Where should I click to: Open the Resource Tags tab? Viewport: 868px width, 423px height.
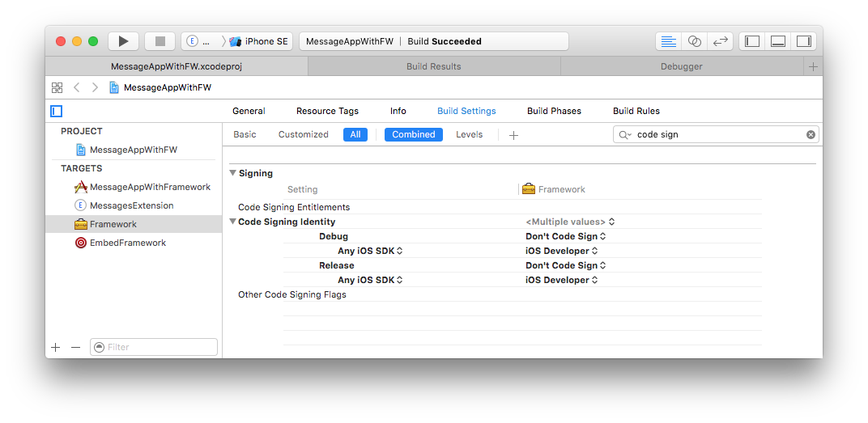[327, 111]
